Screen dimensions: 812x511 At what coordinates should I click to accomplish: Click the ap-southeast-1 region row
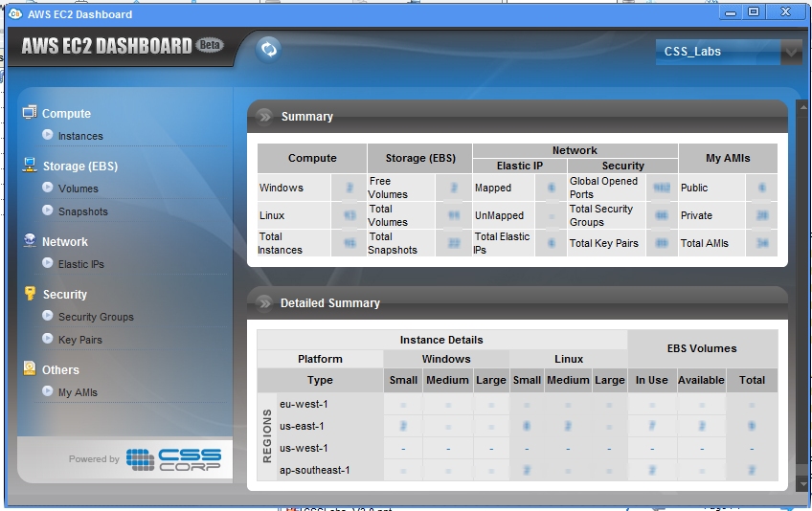click(528, 470)
